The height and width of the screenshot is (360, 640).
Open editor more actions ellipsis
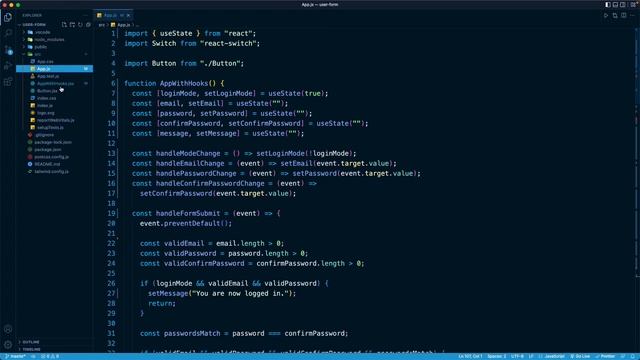point(632,15)
